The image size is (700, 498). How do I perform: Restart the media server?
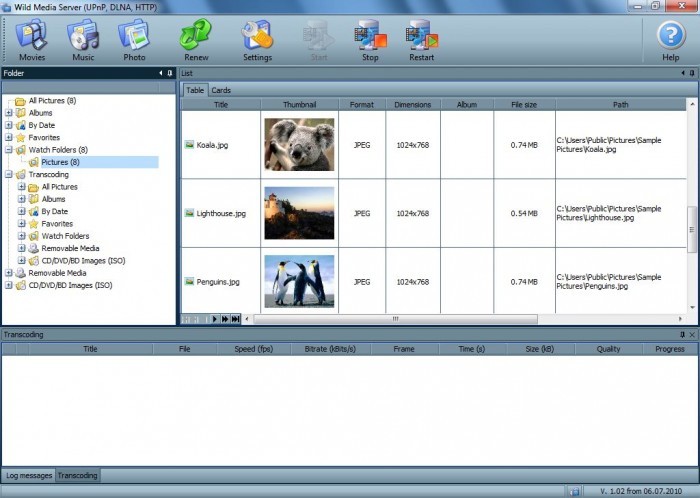click(421, 39)
